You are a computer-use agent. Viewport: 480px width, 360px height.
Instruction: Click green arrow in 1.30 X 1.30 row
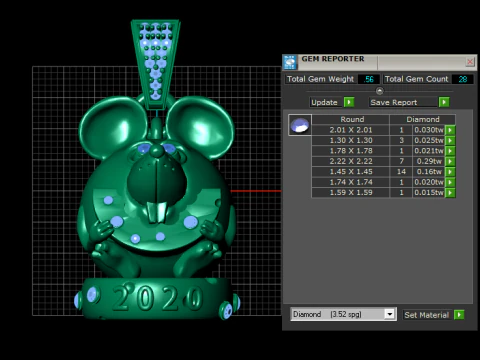point(450,140)
